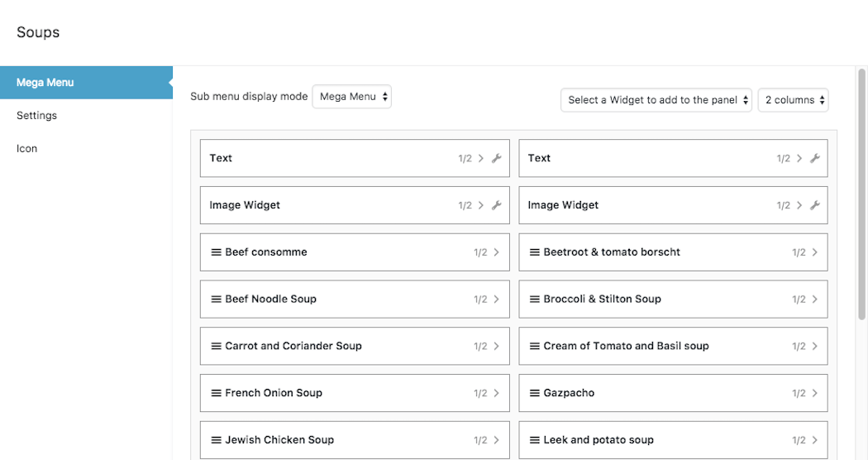Open wrench settings for left Image Widget
Screen dimensions: 868x460
[x=497, y=205]
